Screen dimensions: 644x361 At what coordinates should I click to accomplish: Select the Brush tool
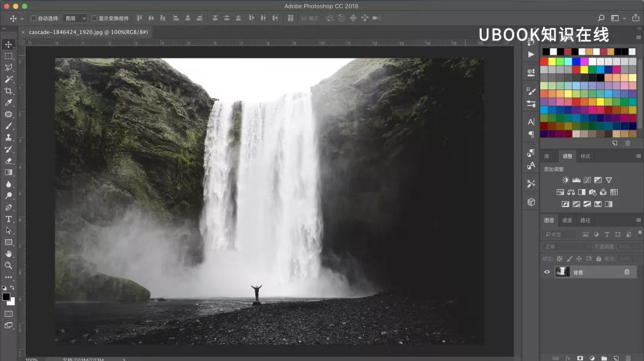tap(8, 126)
